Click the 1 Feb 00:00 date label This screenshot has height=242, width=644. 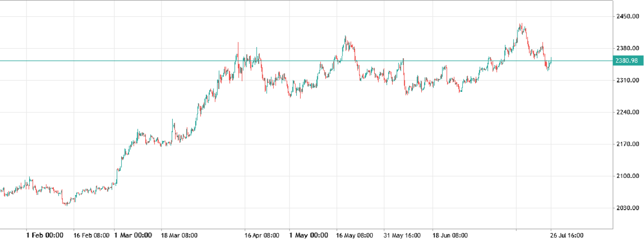coord(45,235)
